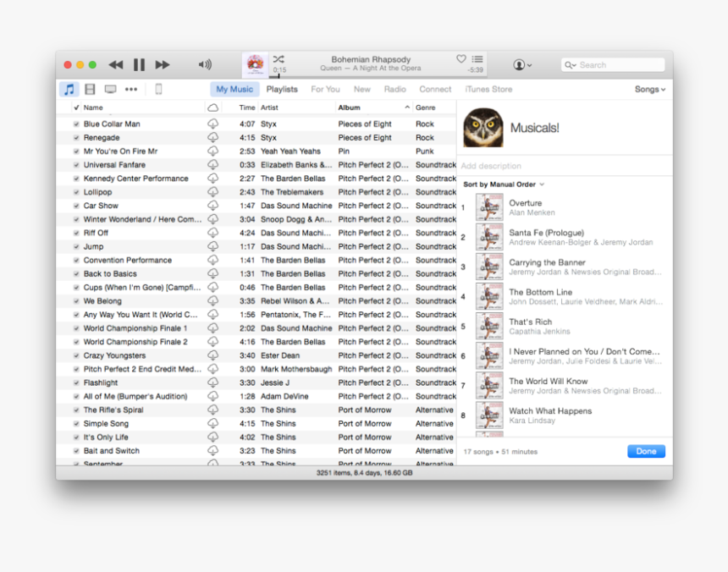This screenshot has width=728, height=572.
Task: Switch to the Playlists tab
Action: tap(282, 89)
